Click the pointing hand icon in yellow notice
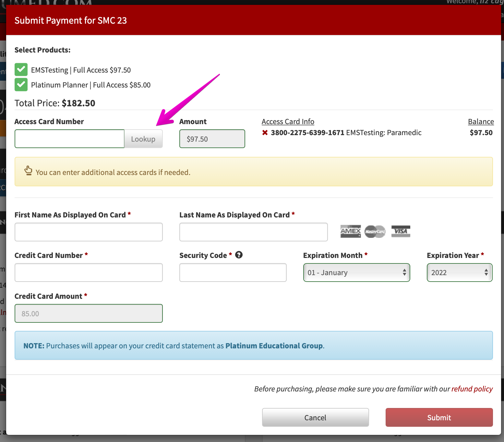This screenshot has width=504, height=442. 28,170
